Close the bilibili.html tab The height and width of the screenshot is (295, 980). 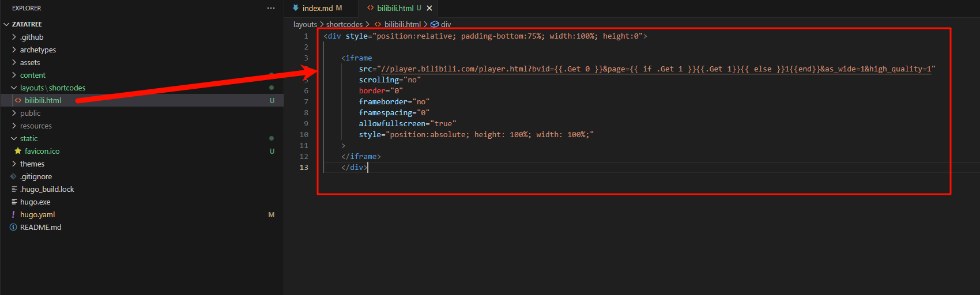pos(429,8)
